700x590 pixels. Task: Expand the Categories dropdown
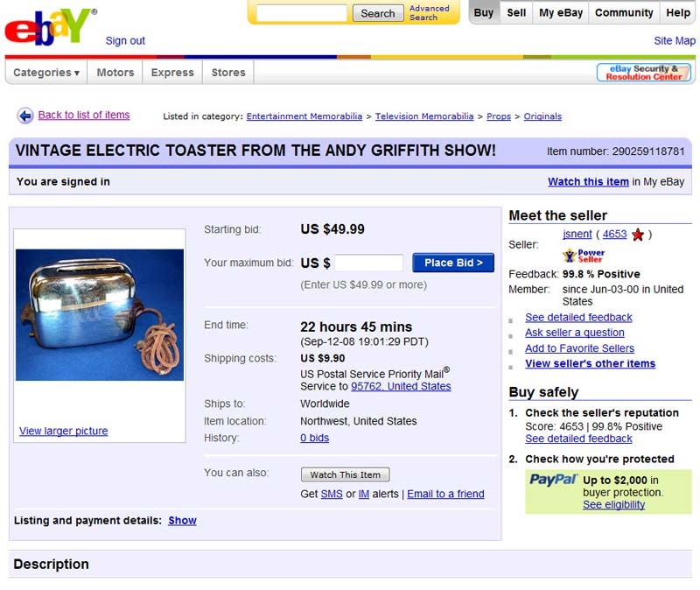point(46,73)
